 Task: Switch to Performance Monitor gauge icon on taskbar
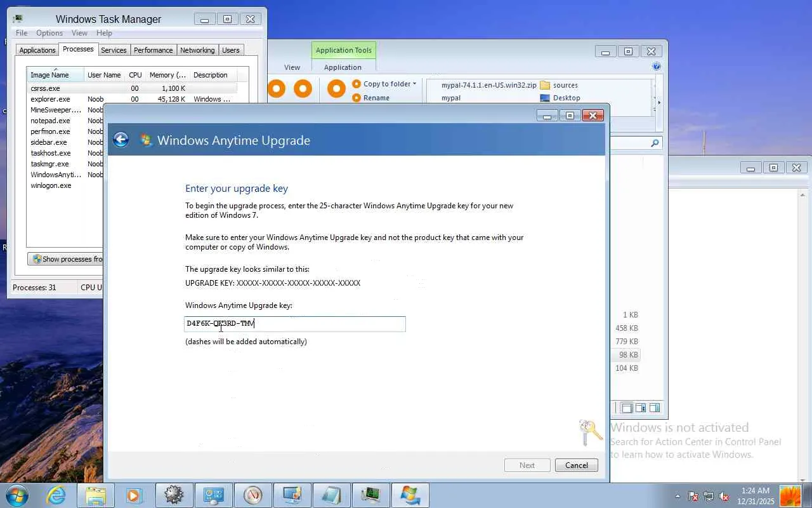click(252, 495)
